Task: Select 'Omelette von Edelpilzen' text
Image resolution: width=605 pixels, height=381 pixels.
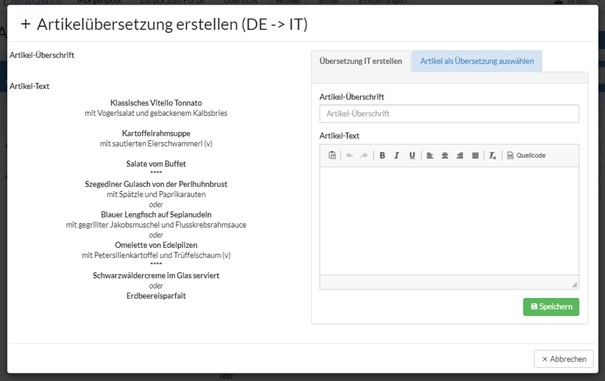Action: [156, 245]
